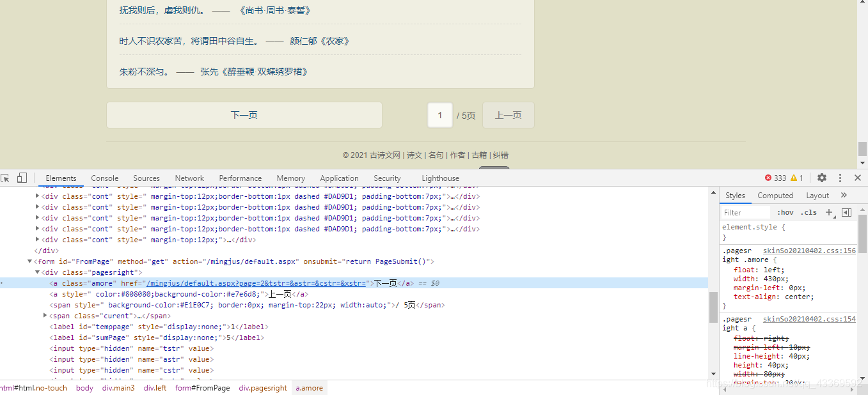Collapse the form FromPage node
The height and width of the screenshot is (395, 868).
(x=30, y=261)
